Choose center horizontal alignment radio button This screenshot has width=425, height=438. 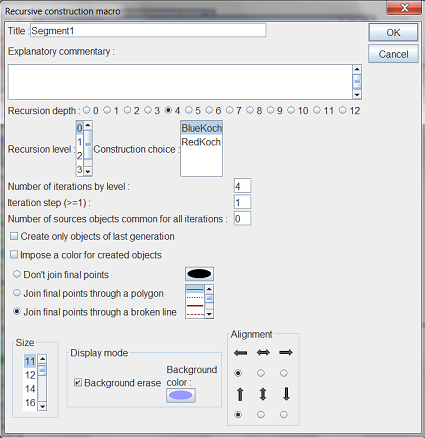point(261,373)
